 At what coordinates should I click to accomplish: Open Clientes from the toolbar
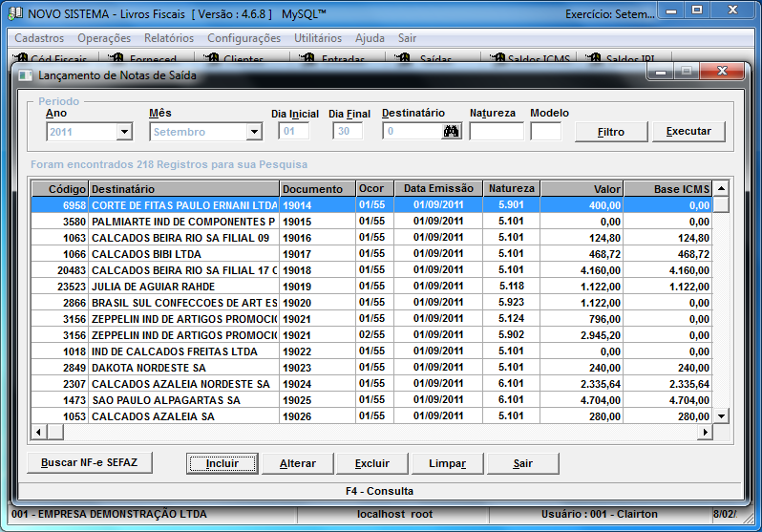click(242, 58)
